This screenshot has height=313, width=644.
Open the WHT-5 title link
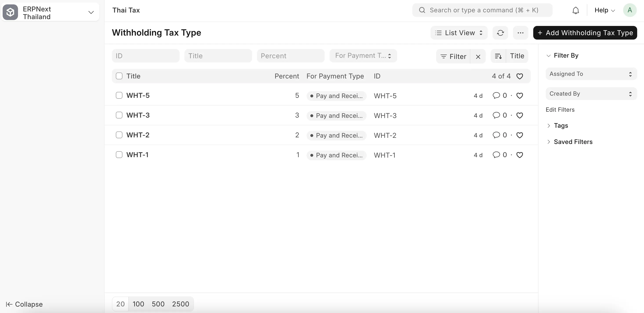[138, 95]
